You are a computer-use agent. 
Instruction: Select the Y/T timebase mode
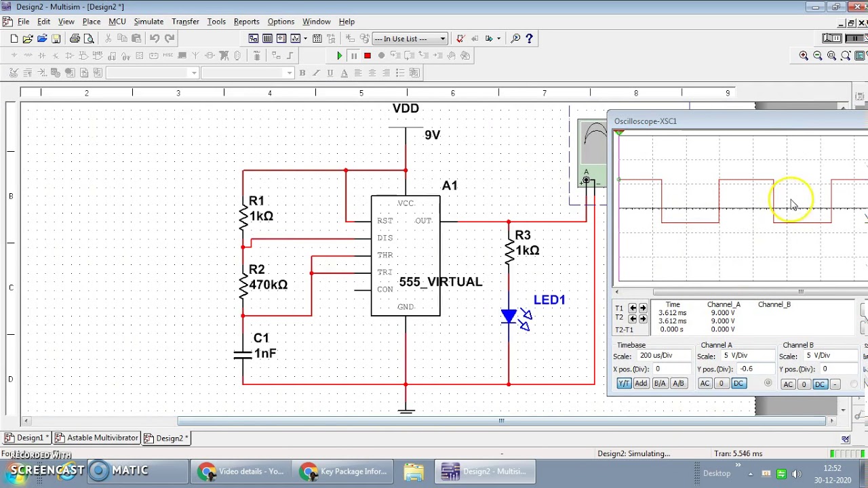coord(624,384)
